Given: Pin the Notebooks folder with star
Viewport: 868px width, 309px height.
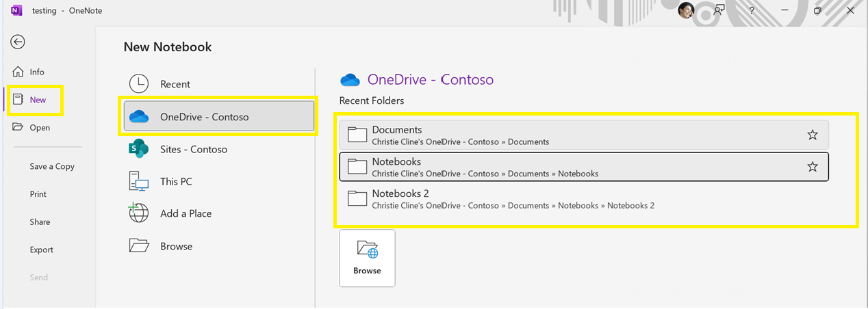Looking at the screenshot, I should pyautogui.click(x=813, y=167).
